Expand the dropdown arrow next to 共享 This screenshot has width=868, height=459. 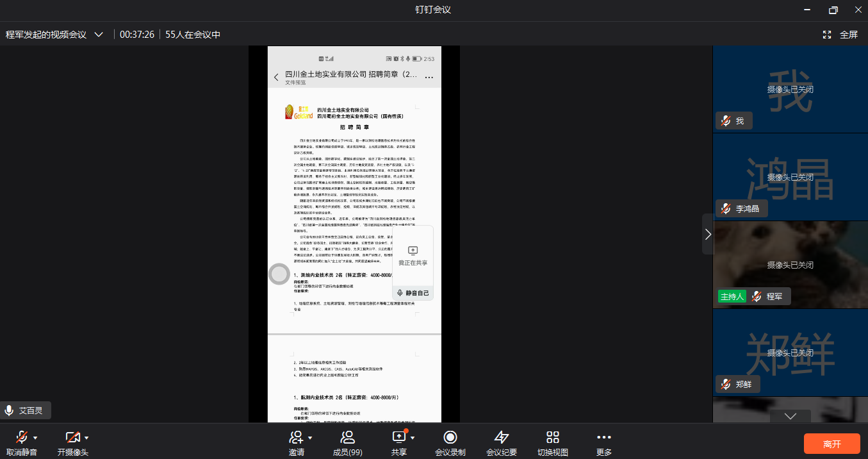pyautogui.click(x=413, y=438)
